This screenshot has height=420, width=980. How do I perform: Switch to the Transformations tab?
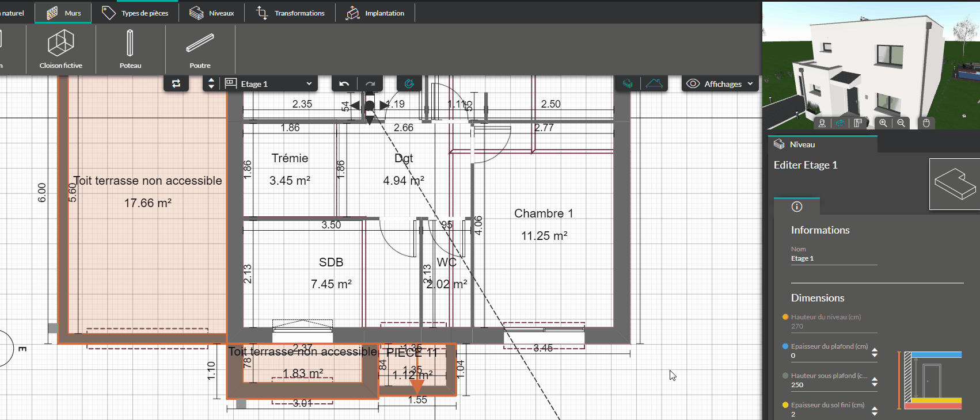click(x=290, y=13)
